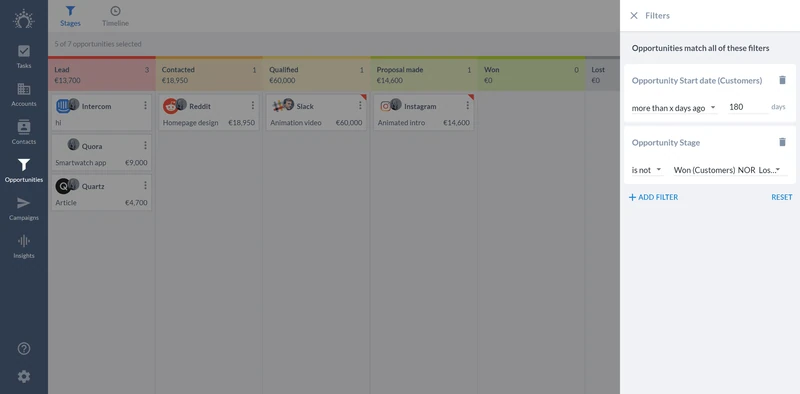Open the Quartz card options menu
800x394 pixels.
pyautogui.click(x=145, y=185)
